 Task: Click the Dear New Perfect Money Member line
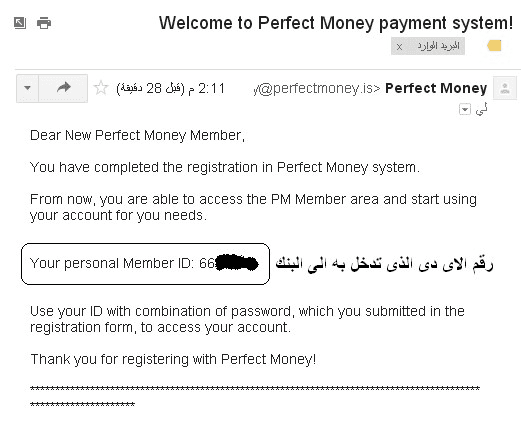(137, 136)
